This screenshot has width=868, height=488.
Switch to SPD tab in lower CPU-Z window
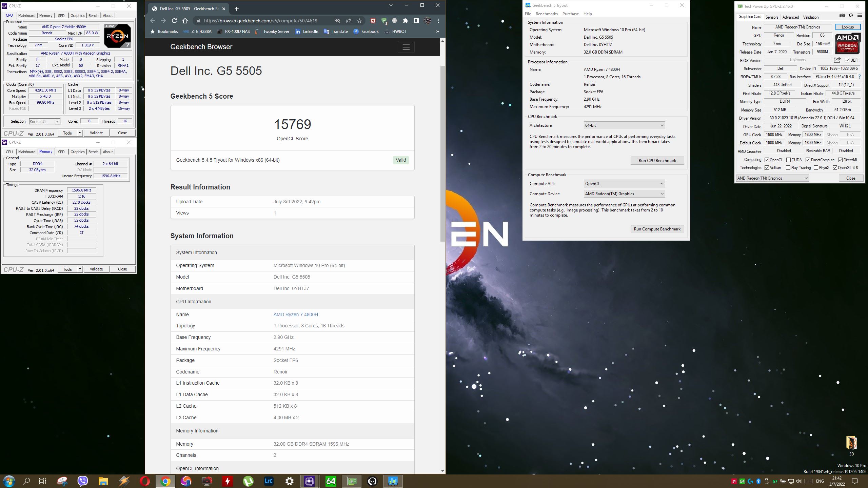click(x=61, y=152)
